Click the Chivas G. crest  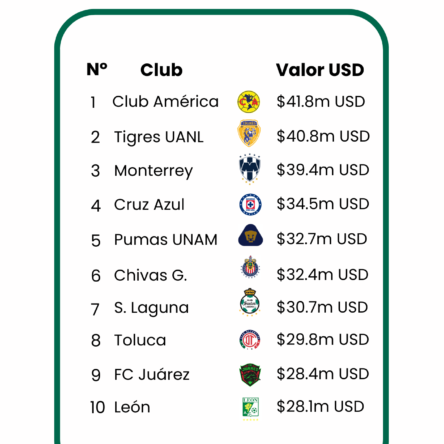pos(250,267)
